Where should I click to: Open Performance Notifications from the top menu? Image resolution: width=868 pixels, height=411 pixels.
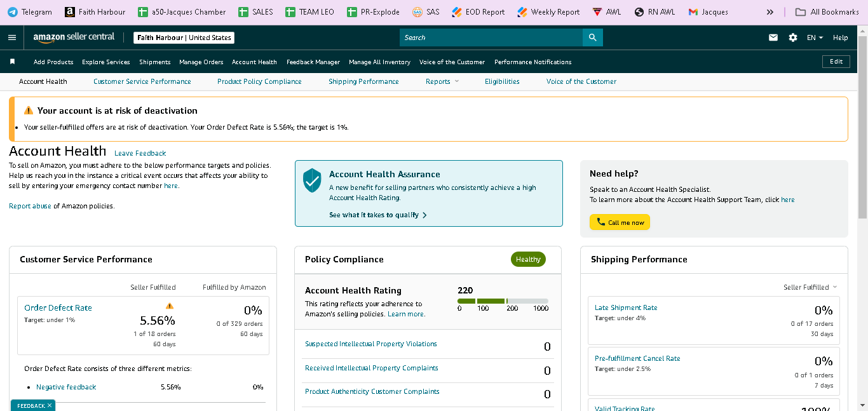click(533, 62)
